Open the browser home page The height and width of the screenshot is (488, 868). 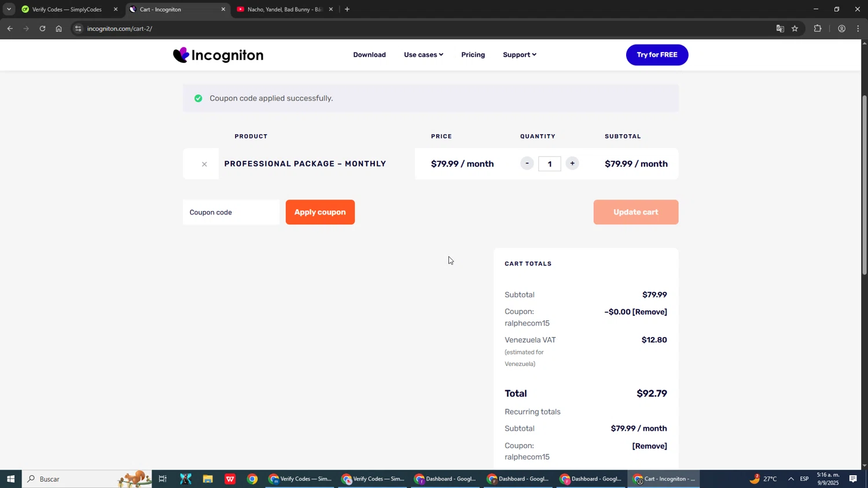click(58, 28)
